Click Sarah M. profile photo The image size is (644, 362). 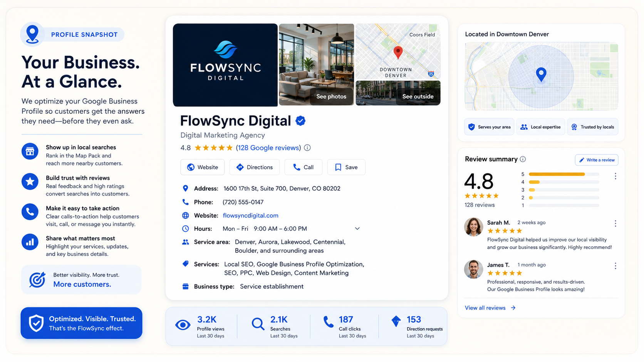(473, 227)
